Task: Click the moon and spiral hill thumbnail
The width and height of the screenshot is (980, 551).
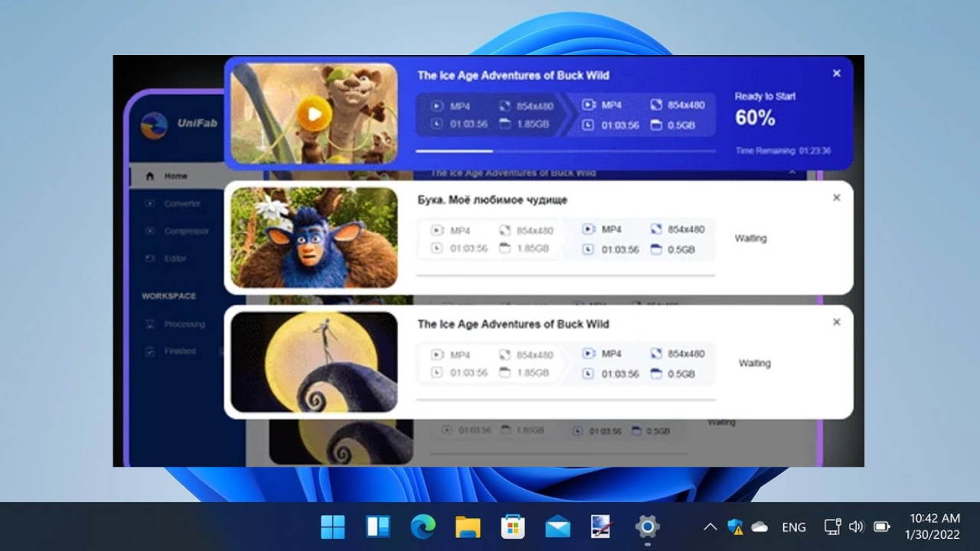Action: click(314, 362)
